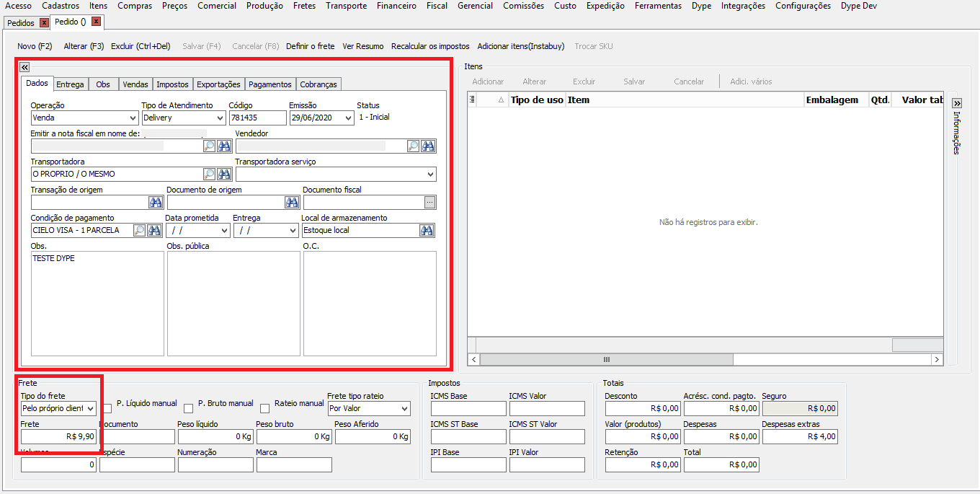
Task: Switch to the Cobranças tab
Action: [x=318, y=84]
